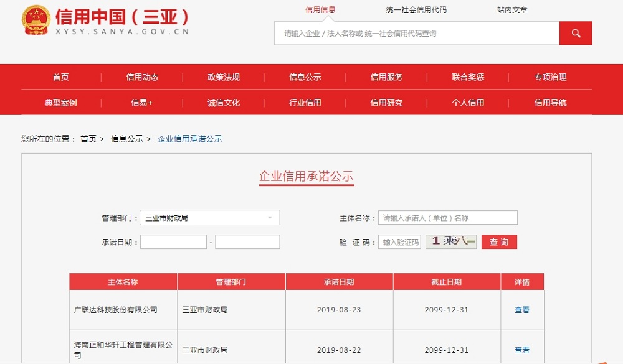Open the 政策法规 menu item
Image resolution: width=623 pixels, height=364 pixels.
pyautogui.click(x=224, y=77)
